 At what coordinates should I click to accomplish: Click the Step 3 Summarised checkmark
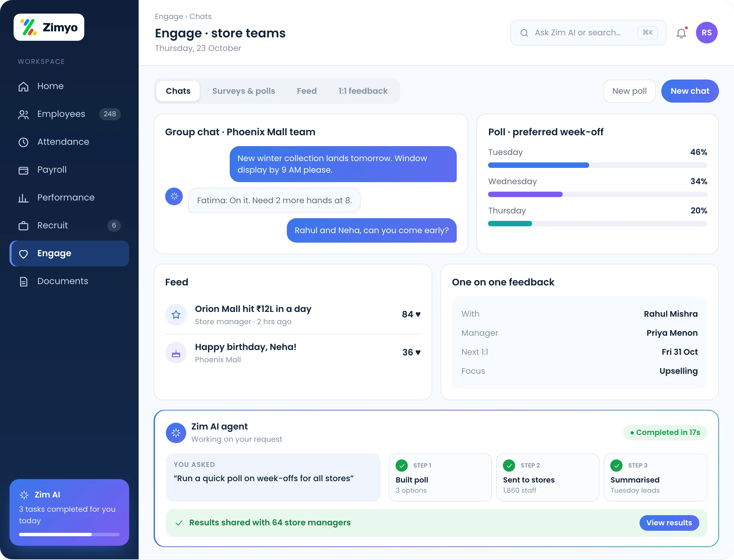tap(616, 466)
